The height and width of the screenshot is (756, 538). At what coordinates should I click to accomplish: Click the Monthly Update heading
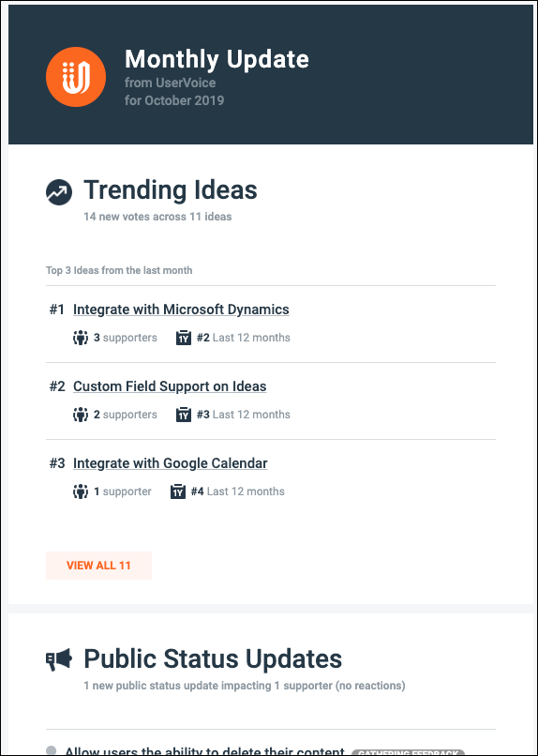(x=217, y=59)
